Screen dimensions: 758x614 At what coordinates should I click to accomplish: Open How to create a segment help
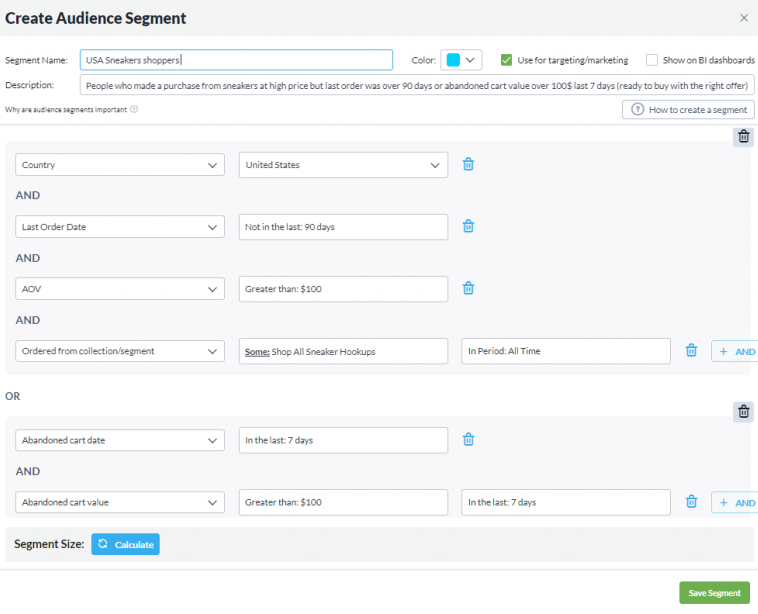tap(688, 110)
